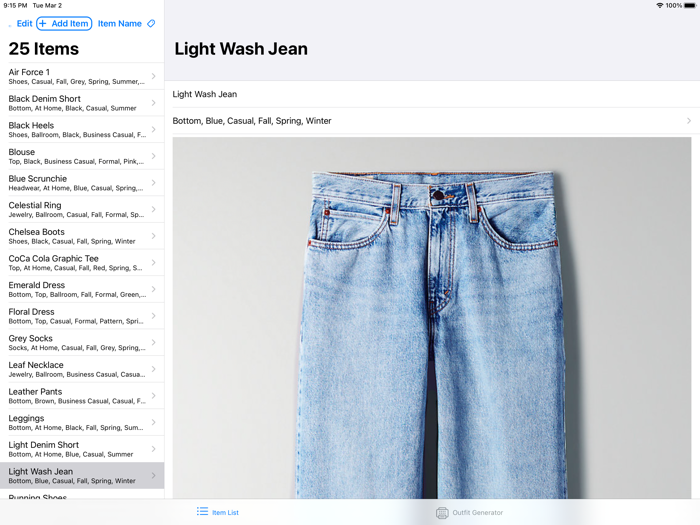The height and width of the screenshot is (525, 700).
Task: Sort by Item Name
Action: pyautogui.click(x=120, y=23)
